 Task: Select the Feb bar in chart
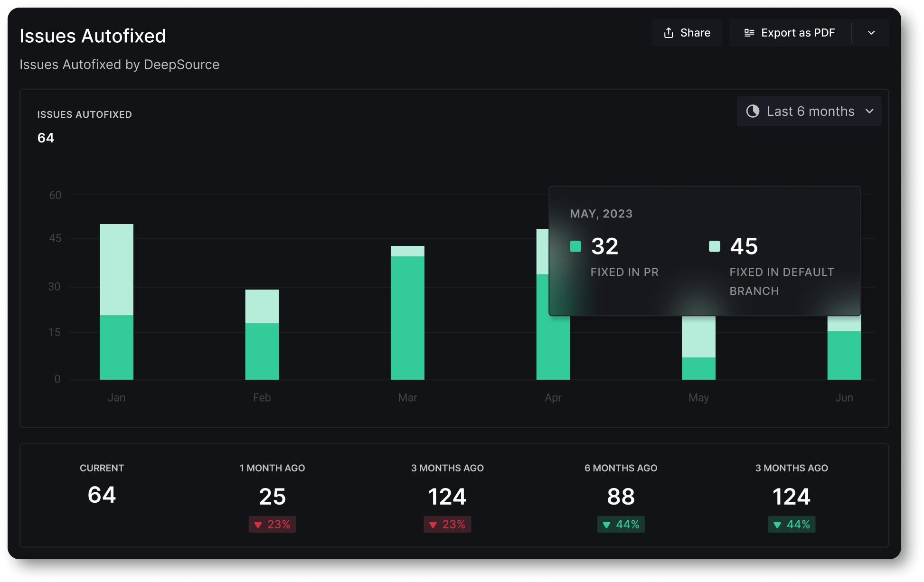pos(262,335)
